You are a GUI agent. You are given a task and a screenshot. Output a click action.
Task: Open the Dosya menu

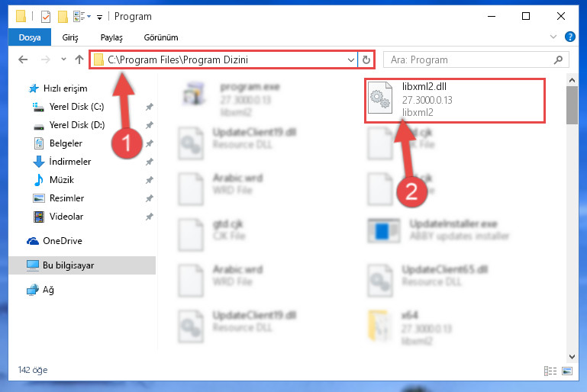tap(30, 37)
